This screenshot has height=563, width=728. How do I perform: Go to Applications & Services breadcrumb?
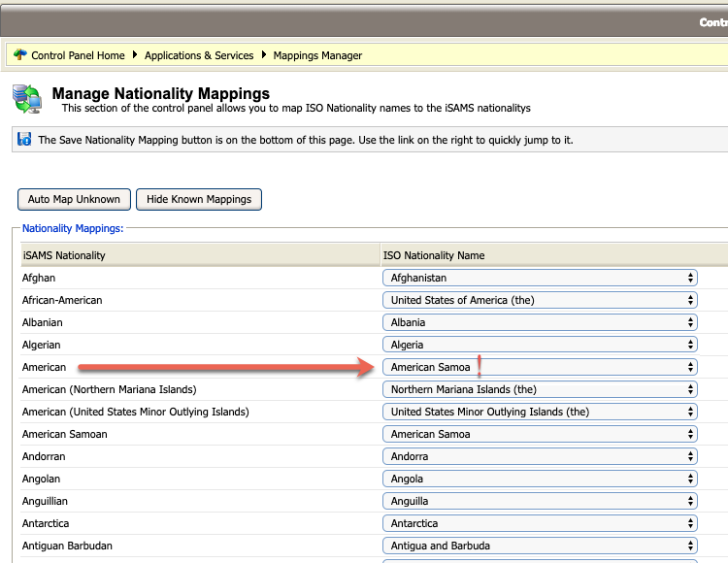coord(199,55)
